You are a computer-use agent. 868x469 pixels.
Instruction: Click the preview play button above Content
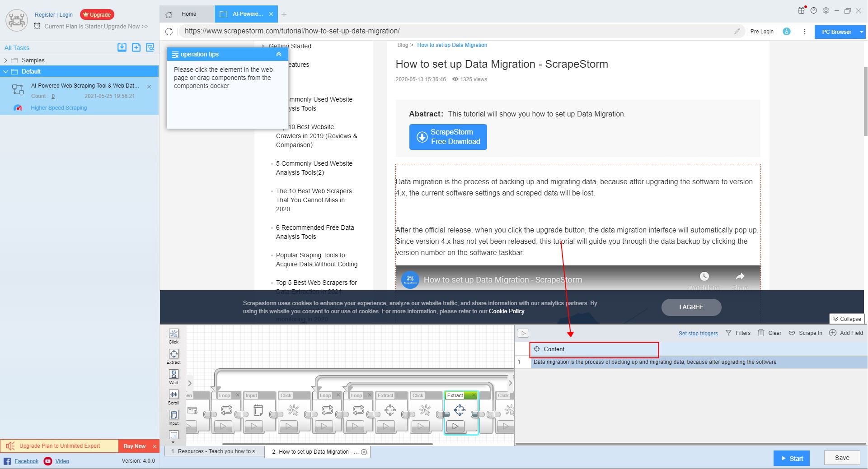tap(523, 333)
